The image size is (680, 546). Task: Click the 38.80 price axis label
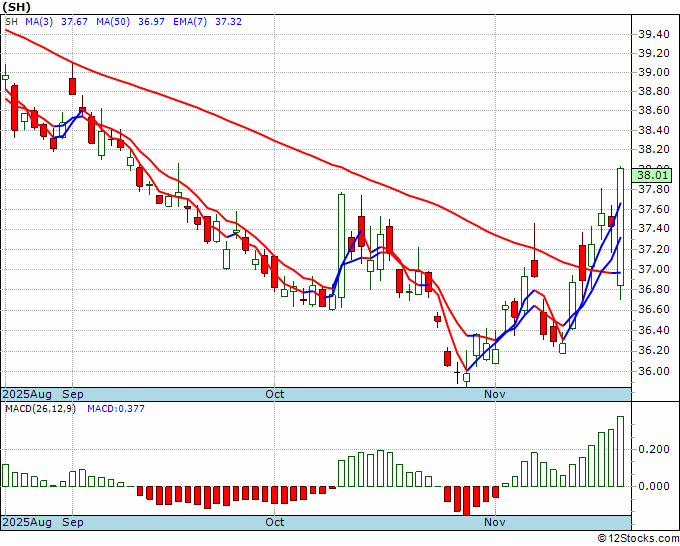pos(654,92)
